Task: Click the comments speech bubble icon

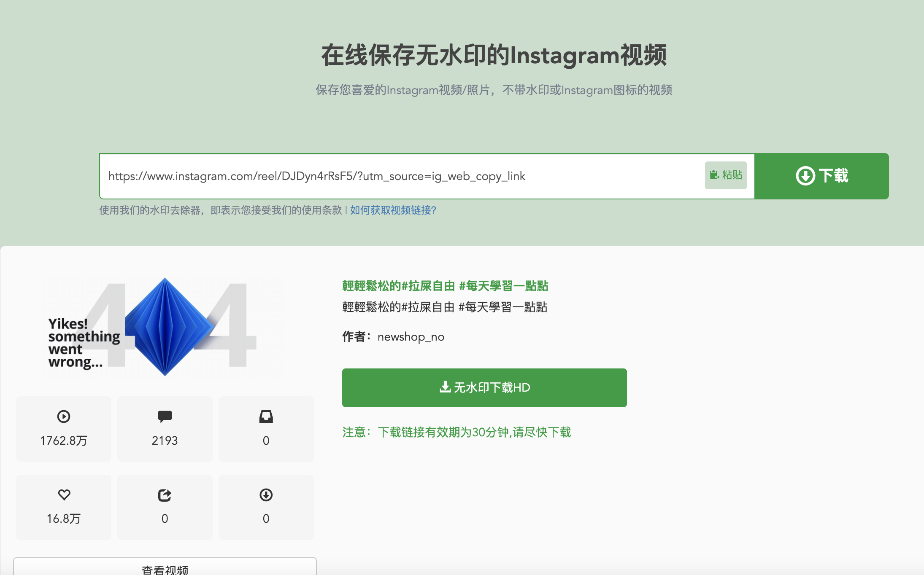Action: coord(165,416)
